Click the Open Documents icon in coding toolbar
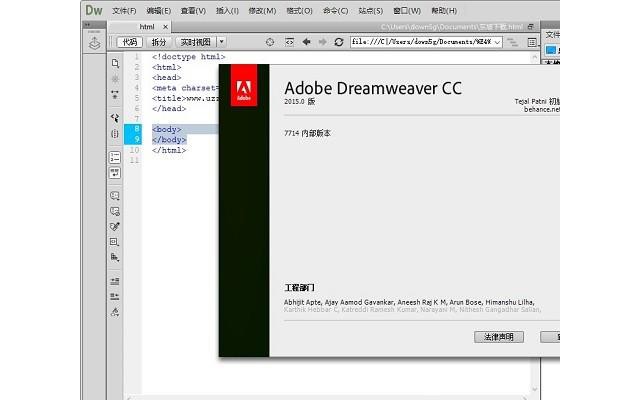The image size is (640, 400). point(115,63)
